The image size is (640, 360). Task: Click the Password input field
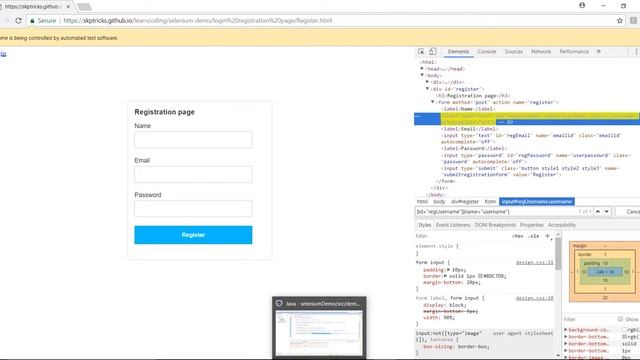tap(193, 209)
